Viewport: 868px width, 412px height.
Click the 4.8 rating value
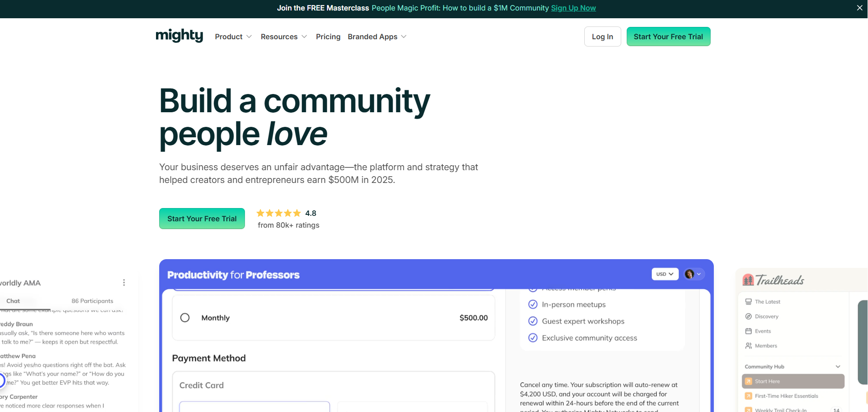click(x=311, y=213)
